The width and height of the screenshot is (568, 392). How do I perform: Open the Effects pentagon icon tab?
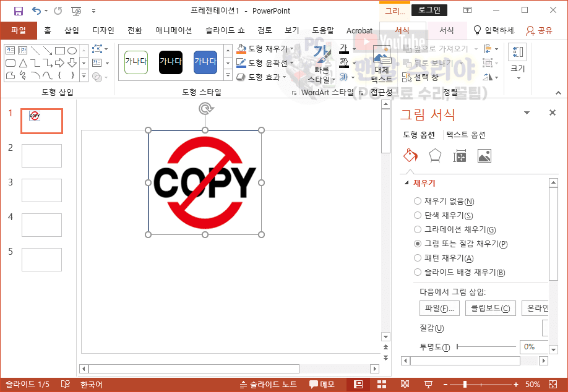click(435, 156)
